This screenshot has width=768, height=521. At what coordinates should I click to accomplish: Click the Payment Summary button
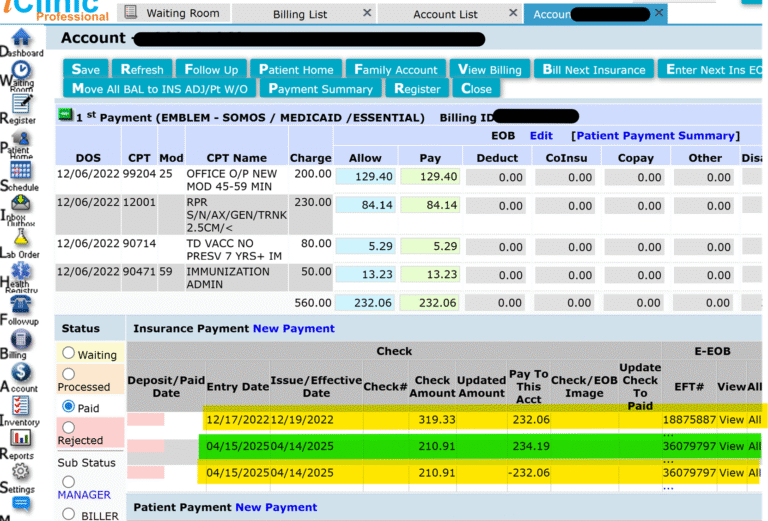point(320,89)
